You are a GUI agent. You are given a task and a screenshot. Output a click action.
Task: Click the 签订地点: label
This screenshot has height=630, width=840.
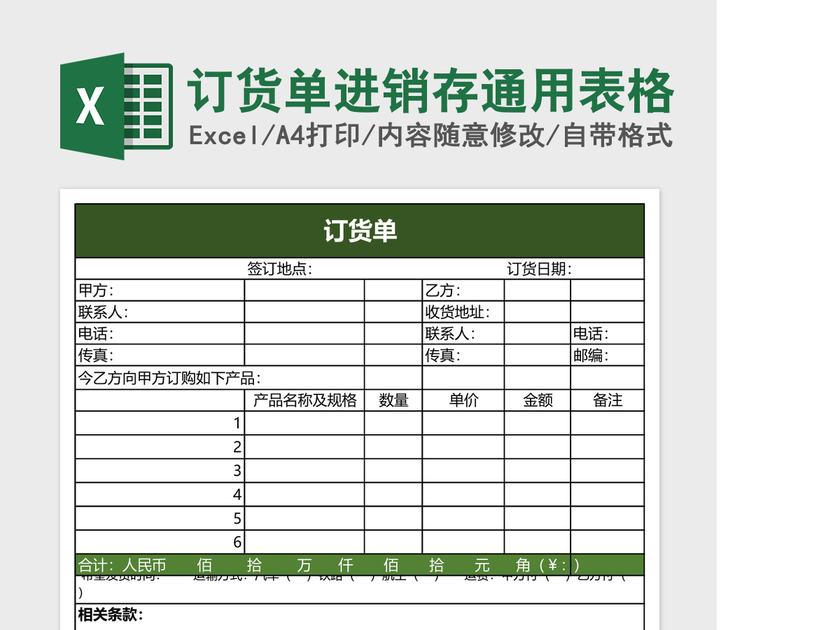coord(280,269)
